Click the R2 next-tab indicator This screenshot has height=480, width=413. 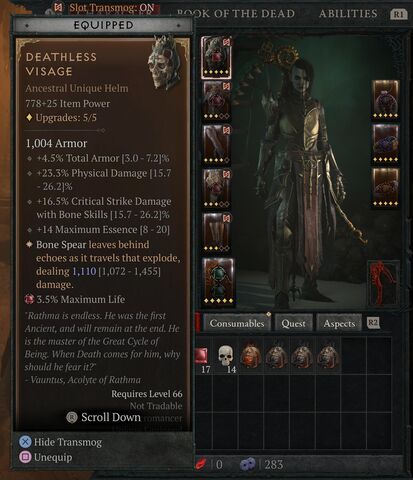tap(373, 323)
